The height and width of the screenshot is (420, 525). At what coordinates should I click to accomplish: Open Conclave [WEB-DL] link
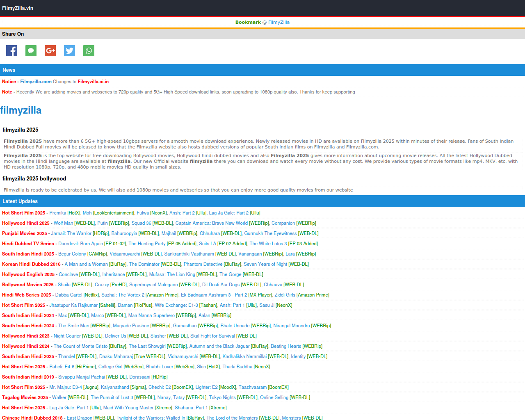[79, 274]
